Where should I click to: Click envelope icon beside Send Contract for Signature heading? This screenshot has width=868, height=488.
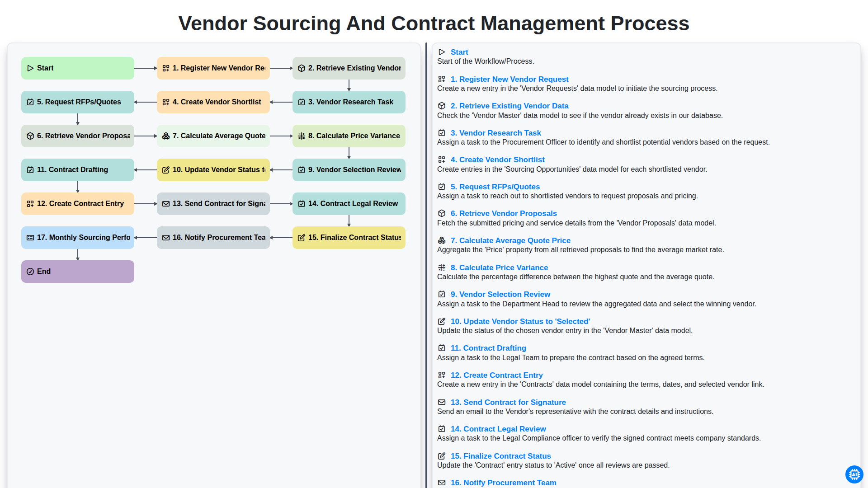pos(442,402)
